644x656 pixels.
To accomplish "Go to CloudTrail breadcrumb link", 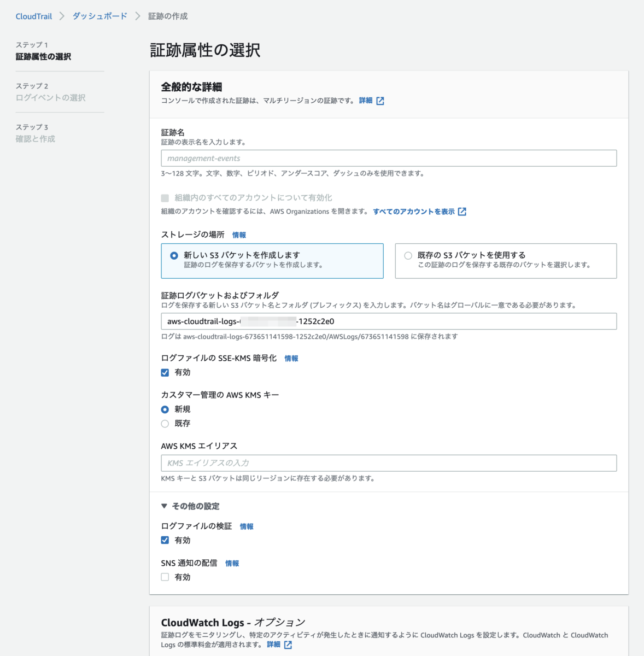I will (x=34, y=16).
